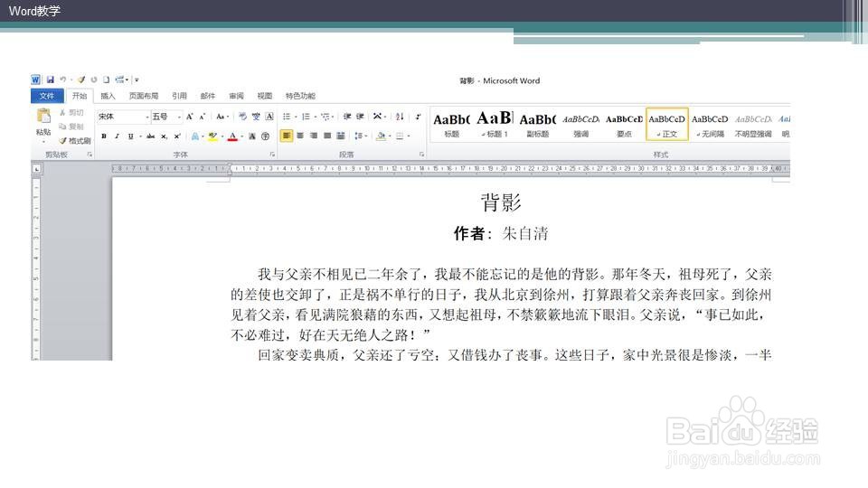Undo the last action in quick access toolbar
The width and height of the screenshot is (868, 488).
click(63, 80)
